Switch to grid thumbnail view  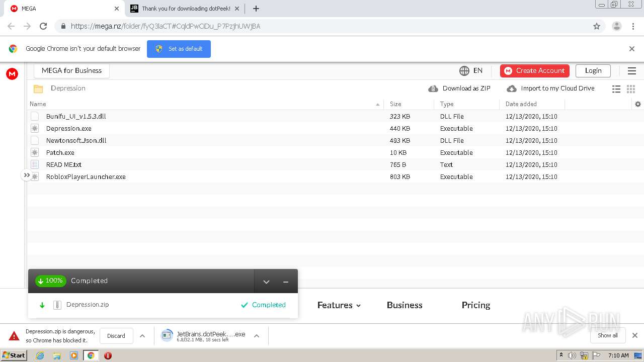[x=631, y=89]
